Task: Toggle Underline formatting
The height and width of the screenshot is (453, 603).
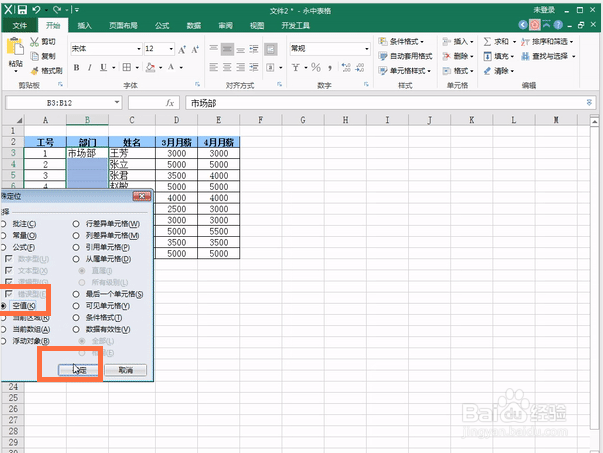Action: [x=103, y=68]
